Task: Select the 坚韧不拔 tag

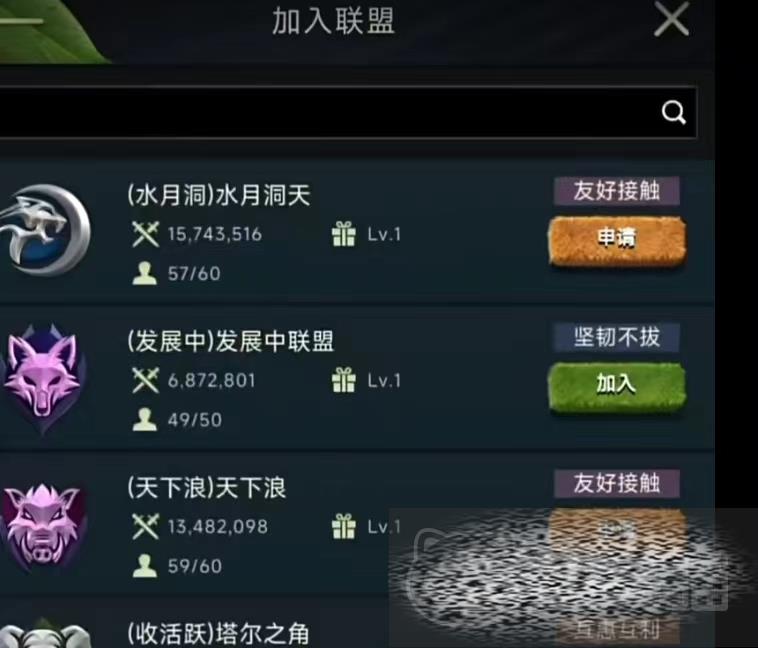Action: click(617, 337)
